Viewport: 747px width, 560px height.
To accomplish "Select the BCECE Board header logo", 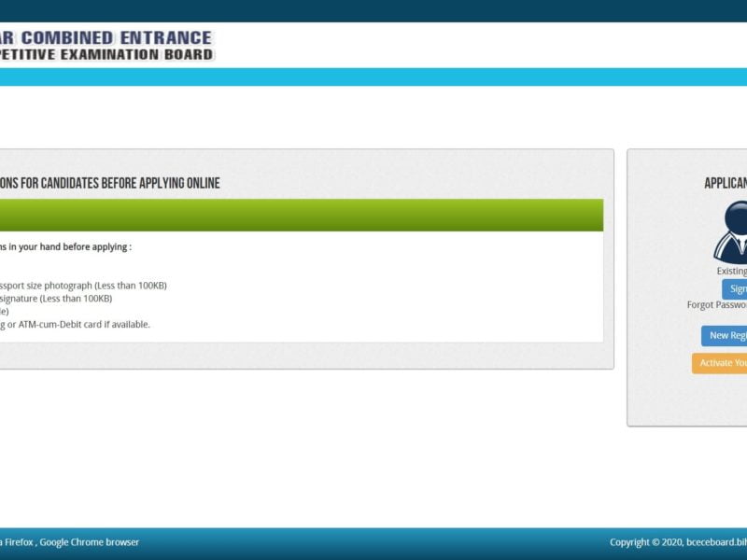I will 107,44.
